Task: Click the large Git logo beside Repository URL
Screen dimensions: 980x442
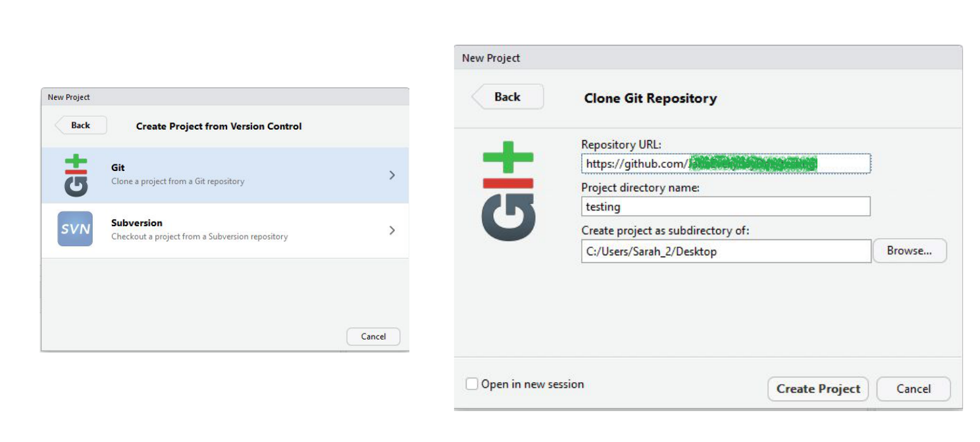Action: click(508, 190)
